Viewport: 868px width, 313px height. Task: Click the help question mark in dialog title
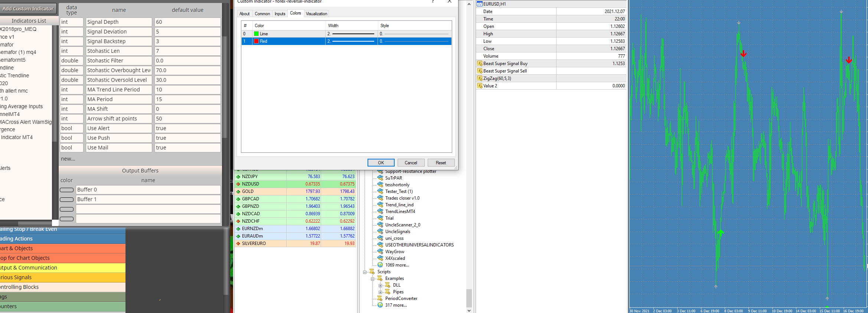433,1
